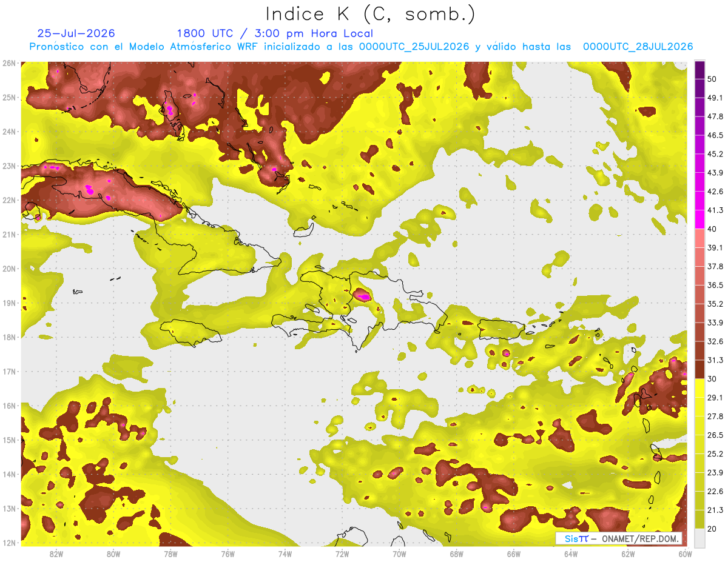Click the color bar label '27.8'
The image size is (728, 562).
tap(715, 416)
